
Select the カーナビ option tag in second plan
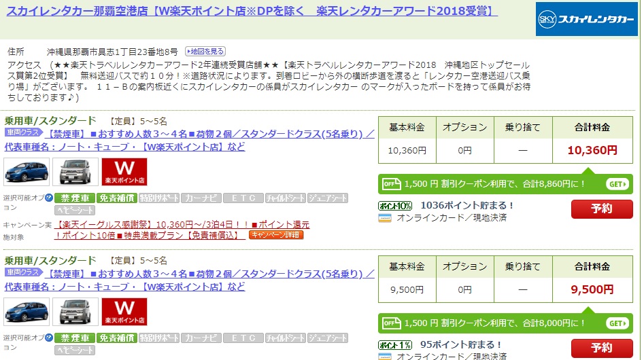[201, 338]
